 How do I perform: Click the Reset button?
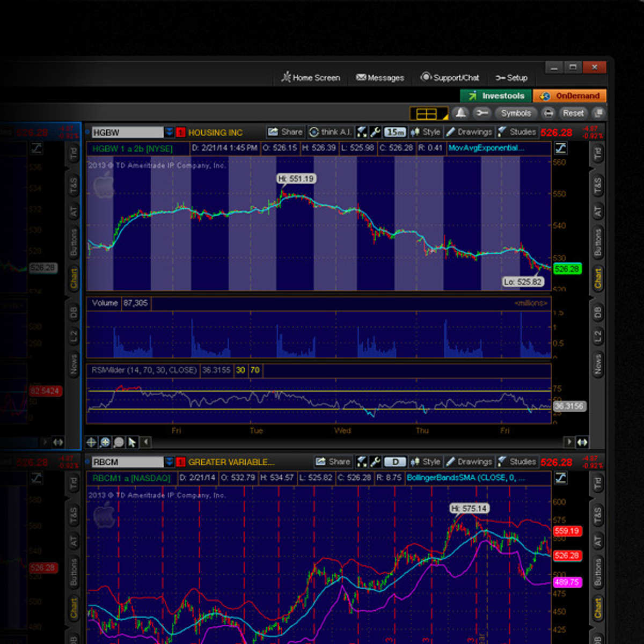[x=573, y=113]
